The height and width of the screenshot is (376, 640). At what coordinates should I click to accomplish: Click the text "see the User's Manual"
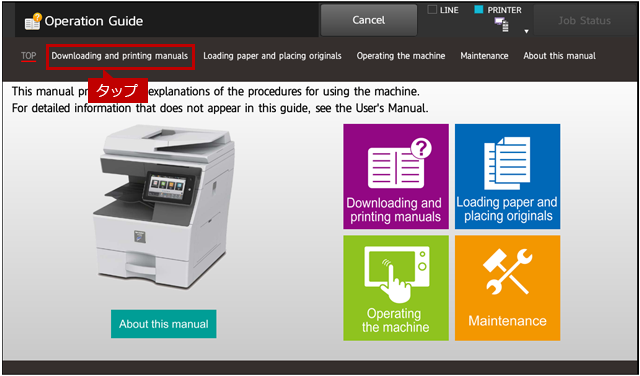(x=372, y=109)
